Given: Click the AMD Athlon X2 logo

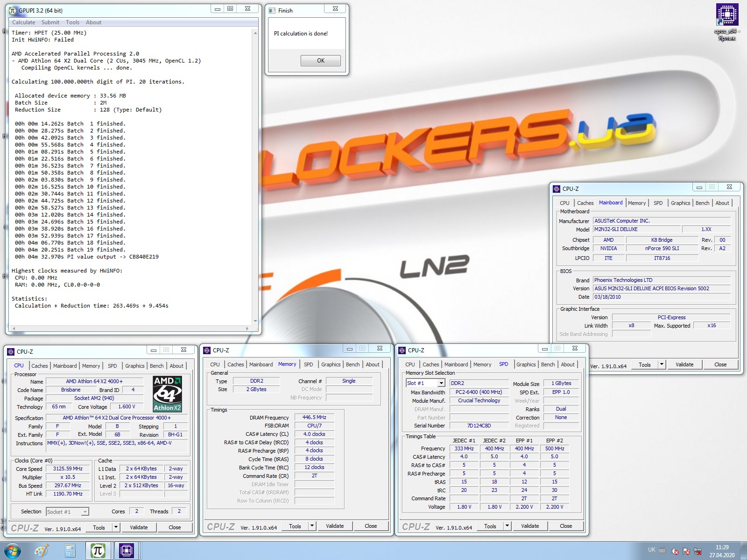Looking at the screenshot, I should 167,394.
